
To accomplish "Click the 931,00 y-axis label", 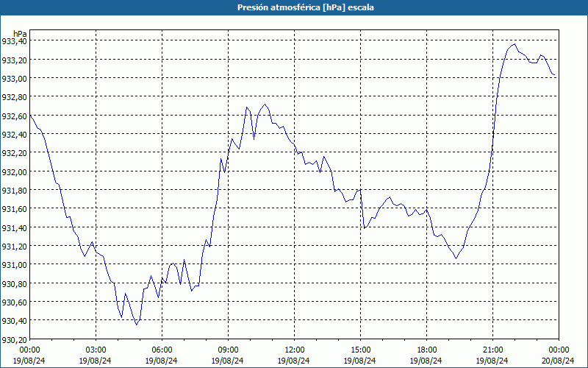I will click(x=14, y=265).
